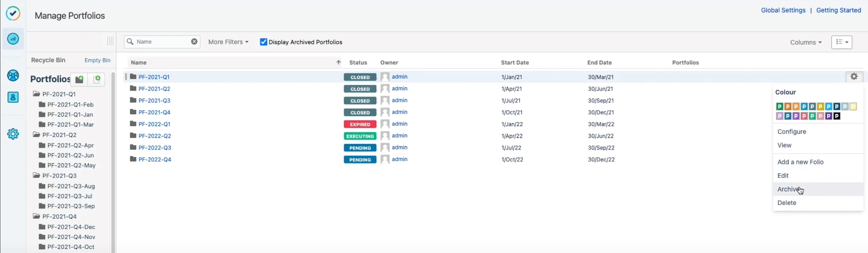The width and height of the screenshot is (868, 253).
Task: Select Add a new Folio menu entry
Action: pos(800,162)
